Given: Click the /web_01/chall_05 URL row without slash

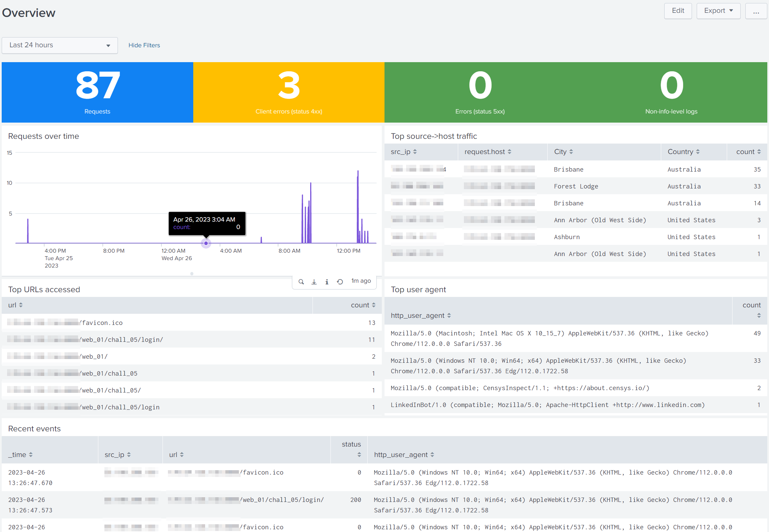Looking at the screenshot, I should coord(192,373).
